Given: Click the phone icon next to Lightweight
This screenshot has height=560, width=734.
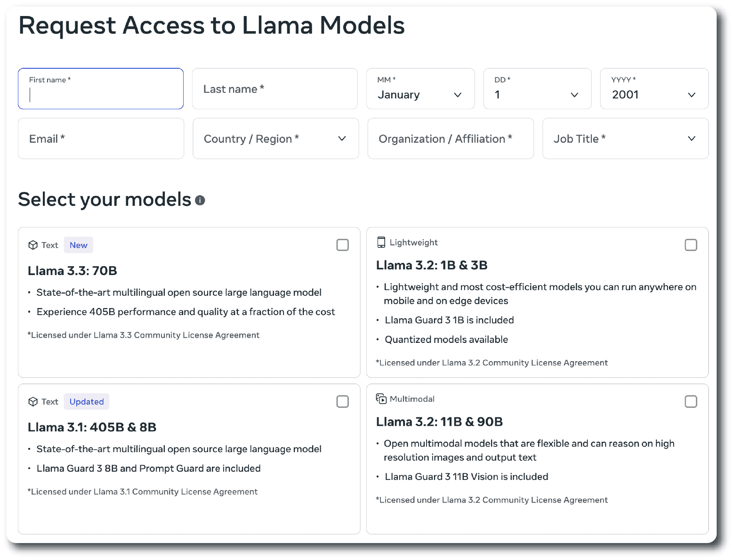Looking at the screenshot, I should (x=381, y=242).
